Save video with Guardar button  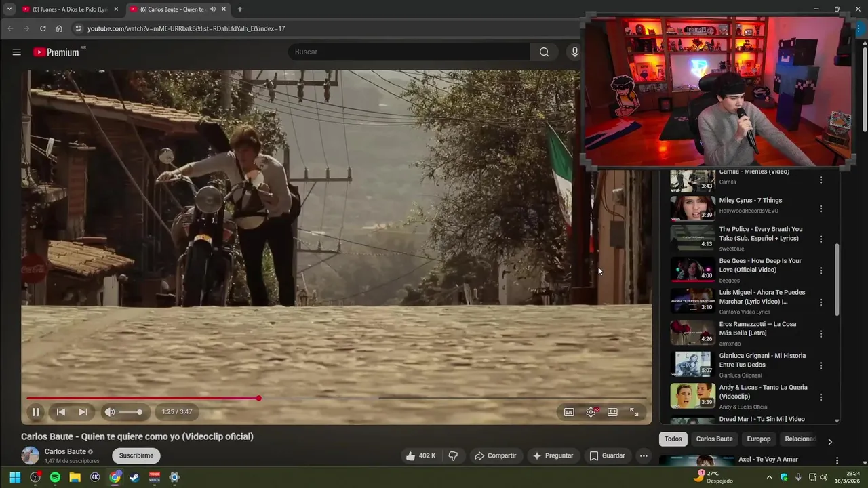point(607,455)
